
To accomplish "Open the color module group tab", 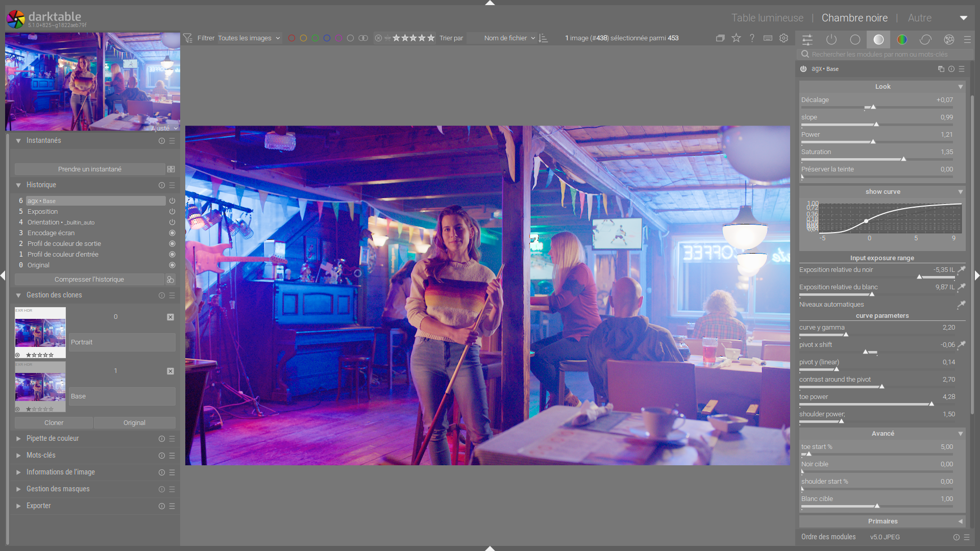I will point(902,39).
